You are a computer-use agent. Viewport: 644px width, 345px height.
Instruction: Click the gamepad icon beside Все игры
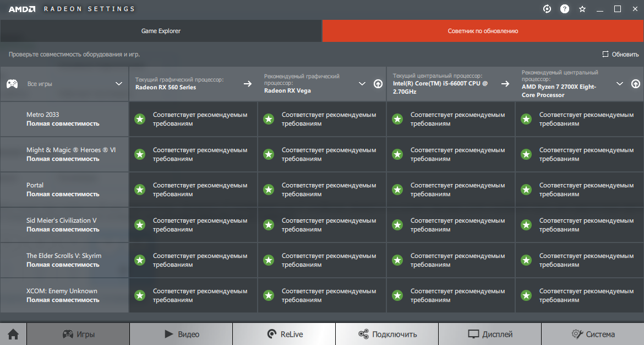[x=12, y=84]
